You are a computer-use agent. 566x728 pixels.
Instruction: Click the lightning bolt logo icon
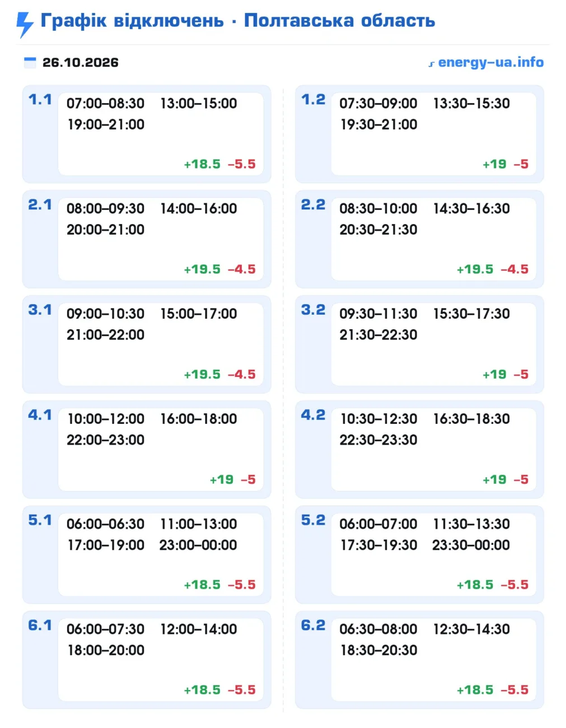25,25
